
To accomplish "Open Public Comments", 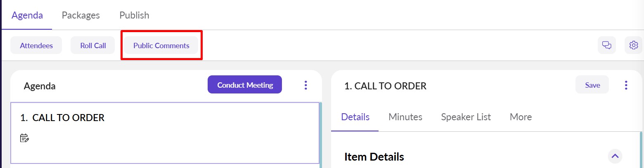I will coord(161,45).
